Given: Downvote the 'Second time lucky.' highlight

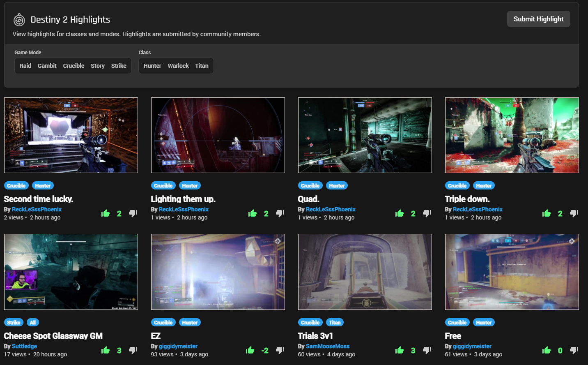Looking at the screenshot, I should (133, 213).
